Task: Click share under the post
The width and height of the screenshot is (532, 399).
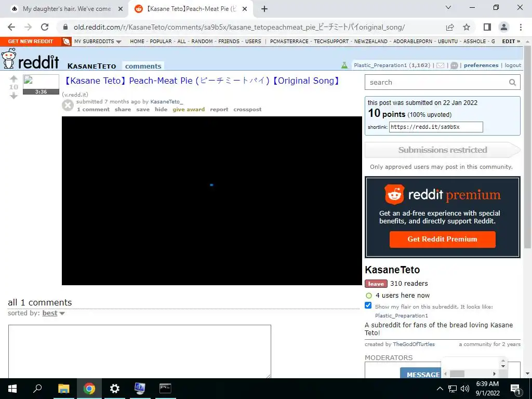Action: [x=123, y=109]
